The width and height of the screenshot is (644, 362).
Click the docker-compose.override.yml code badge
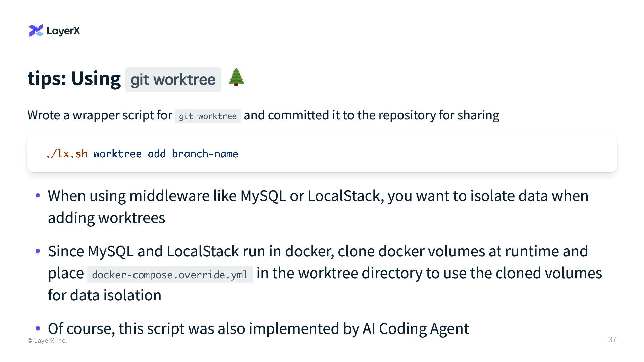(x=170, y=275)
